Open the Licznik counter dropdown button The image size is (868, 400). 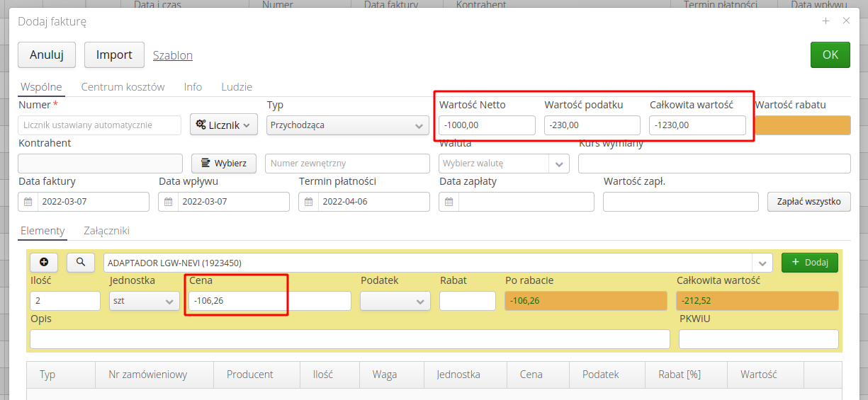click(x=224, y=125)
